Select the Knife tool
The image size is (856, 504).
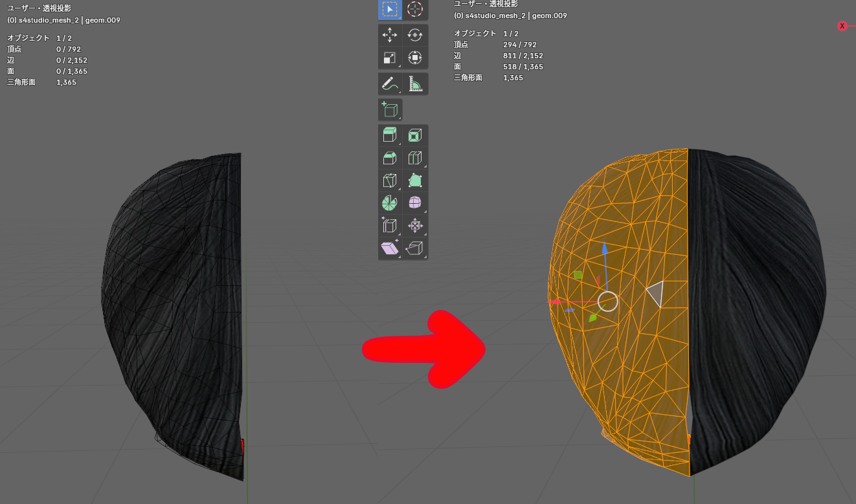pyautogui.click(x=390, y=181)
